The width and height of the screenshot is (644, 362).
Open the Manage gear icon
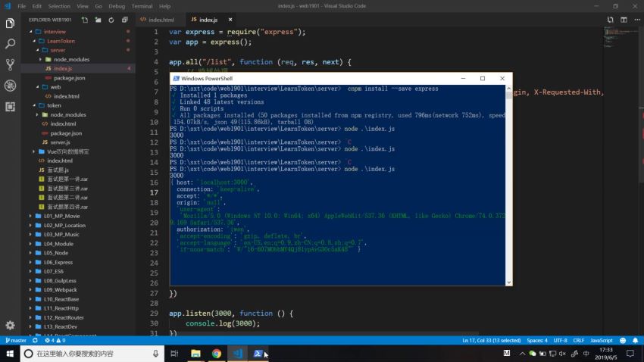click(10, 325)
